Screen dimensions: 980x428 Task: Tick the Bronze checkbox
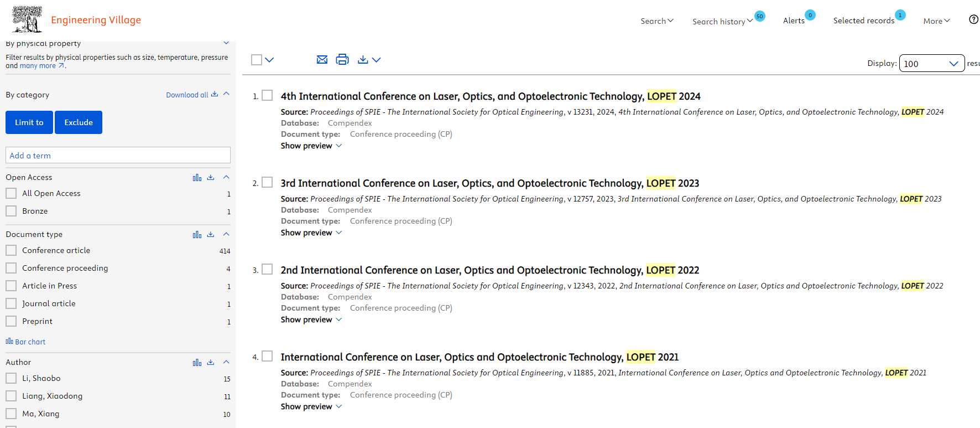coord(11,211)
